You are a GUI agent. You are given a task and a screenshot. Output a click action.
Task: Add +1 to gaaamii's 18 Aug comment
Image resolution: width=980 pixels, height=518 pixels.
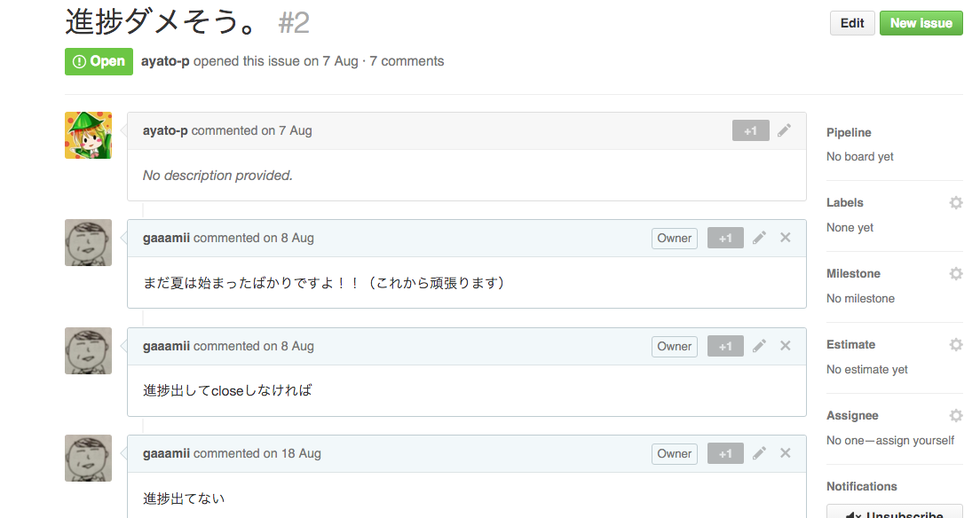pyautogui.click(x=725, y=453)
